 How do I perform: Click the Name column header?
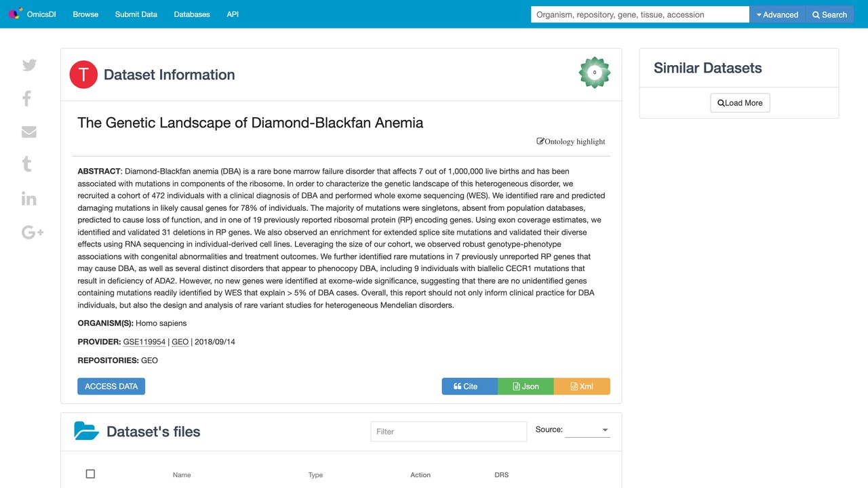[x=182, y=474]
